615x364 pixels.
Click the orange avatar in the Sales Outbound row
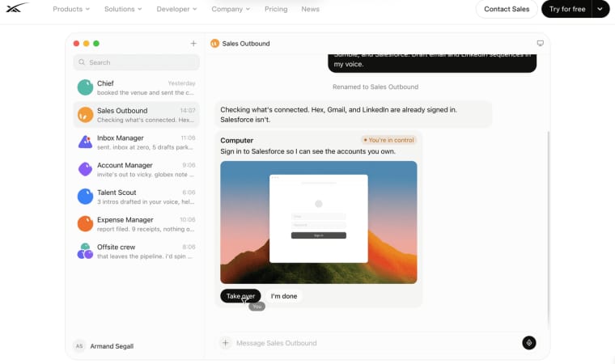coord(85,115)
